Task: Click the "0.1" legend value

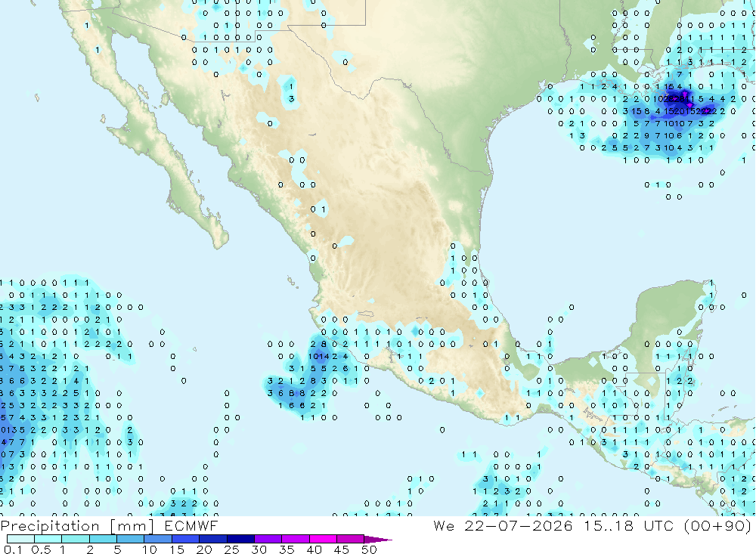Action: point(13,549)
